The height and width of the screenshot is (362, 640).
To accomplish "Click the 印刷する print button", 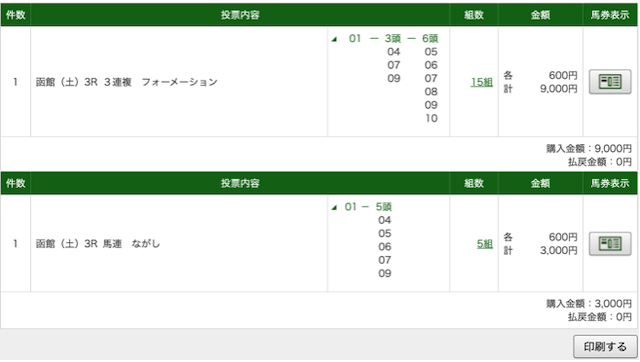I will tap(605, 346).
